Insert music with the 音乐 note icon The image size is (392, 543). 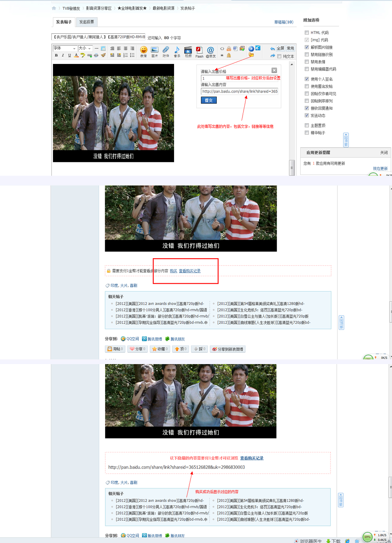(177, 51)
